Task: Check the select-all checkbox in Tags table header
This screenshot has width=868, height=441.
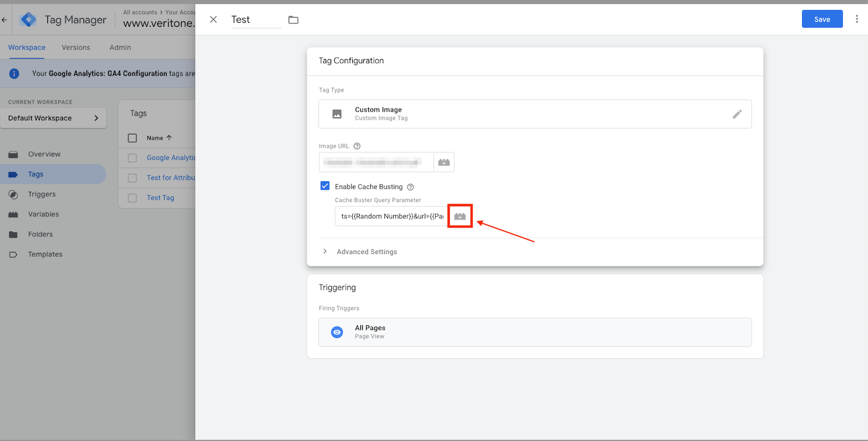Action: tap(132, 138)
